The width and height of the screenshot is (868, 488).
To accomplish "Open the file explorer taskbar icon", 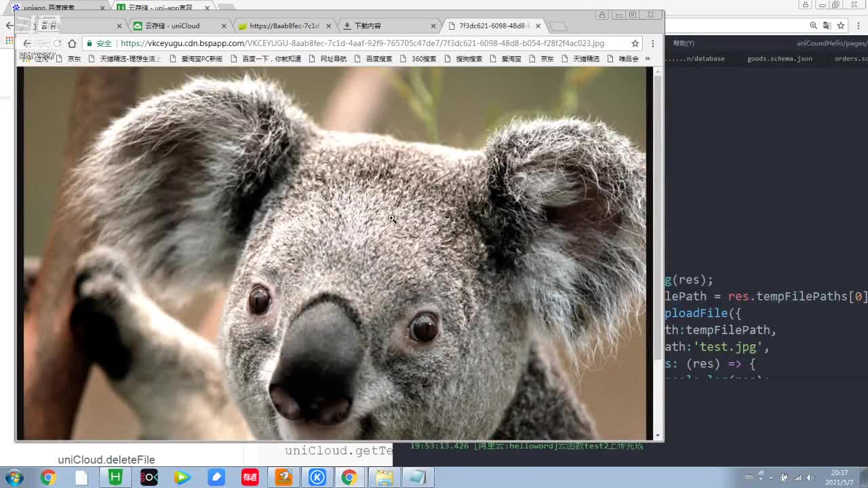I will tap(384, 477).
